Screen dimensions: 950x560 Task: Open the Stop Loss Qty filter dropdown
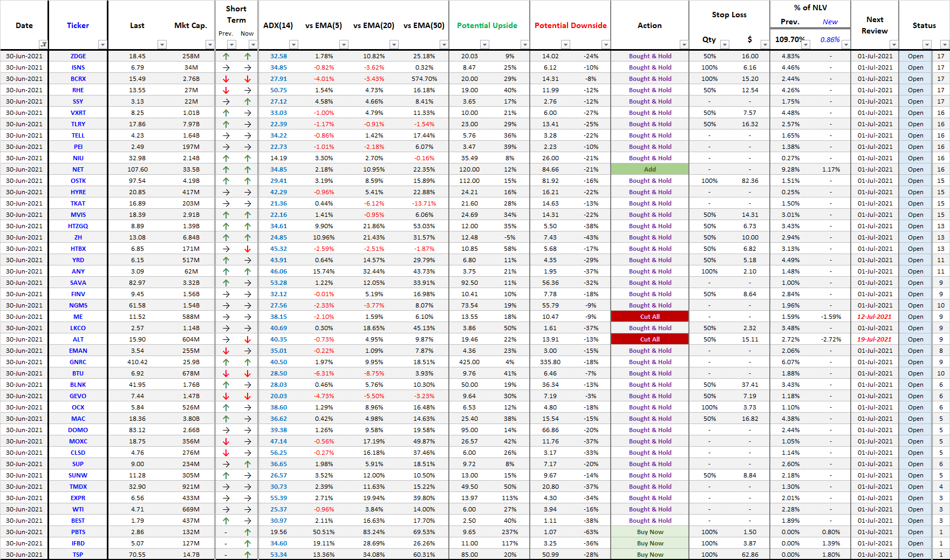(x=725, y=45)
